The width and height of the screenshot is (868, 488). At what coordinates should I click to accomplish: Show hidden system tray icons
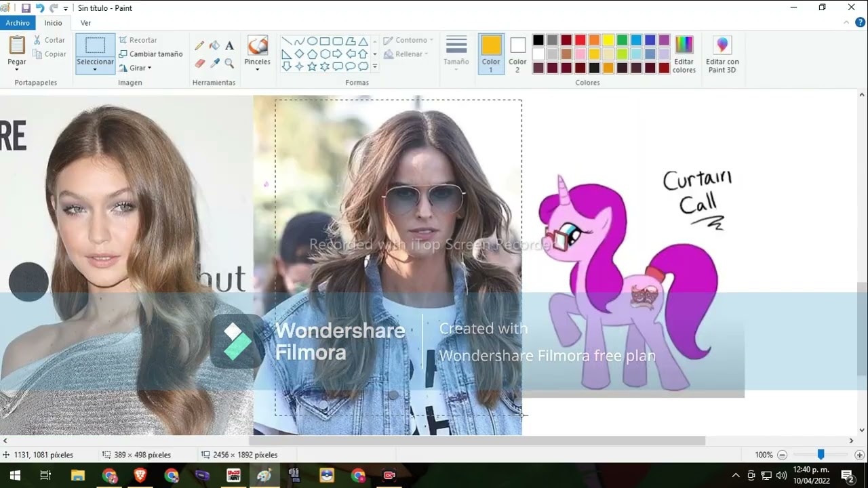pyautogui.click(x=736, y=475)
